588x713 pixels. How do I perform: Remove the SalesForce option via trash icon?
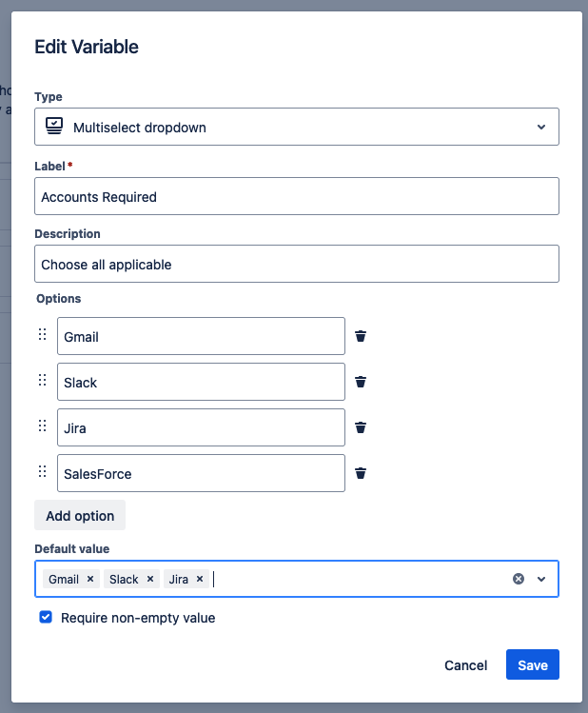(x=361, y=473)
